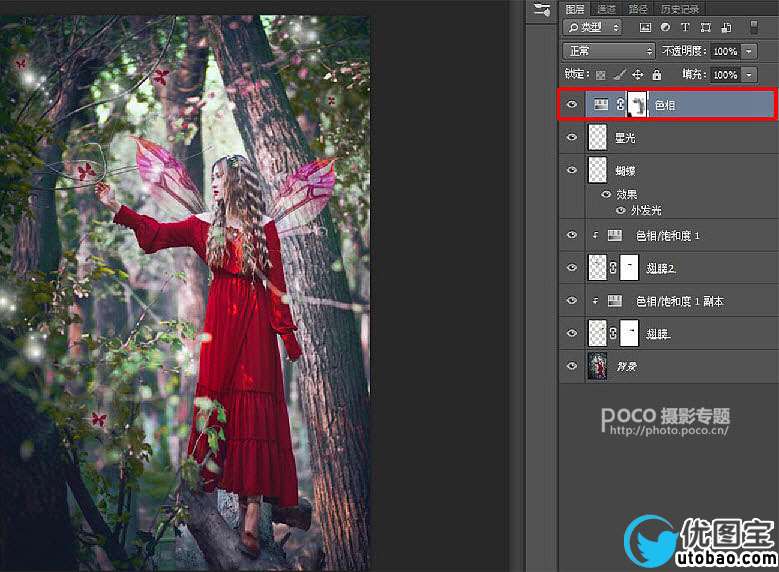779x572 pixels.
Task: Filter layers by type (T) icon
Action: (685, 27)
